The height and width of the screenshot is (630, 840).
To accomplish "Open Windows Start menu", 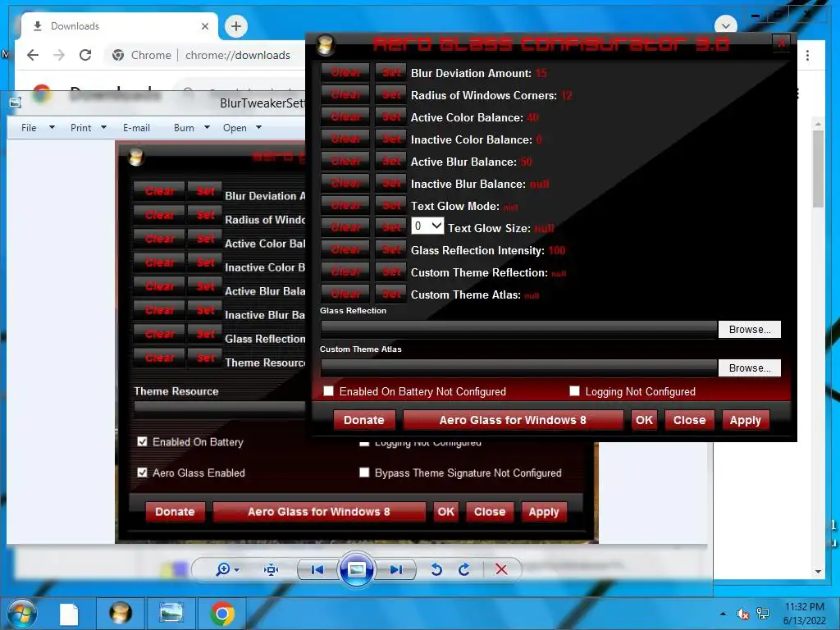I will 21,614.
